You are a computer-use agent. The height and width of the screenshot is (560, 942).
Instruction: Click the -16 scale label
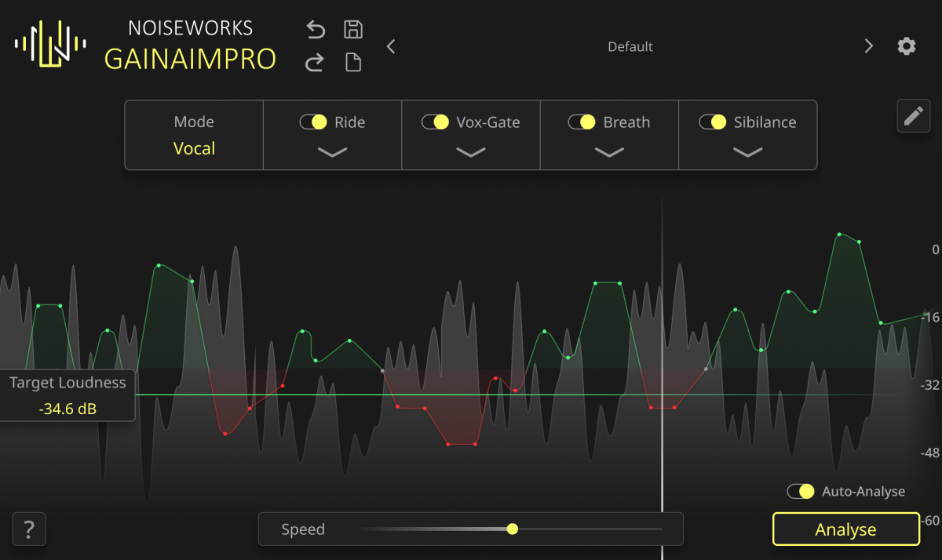pyautogui.click(x=929, y=317)
